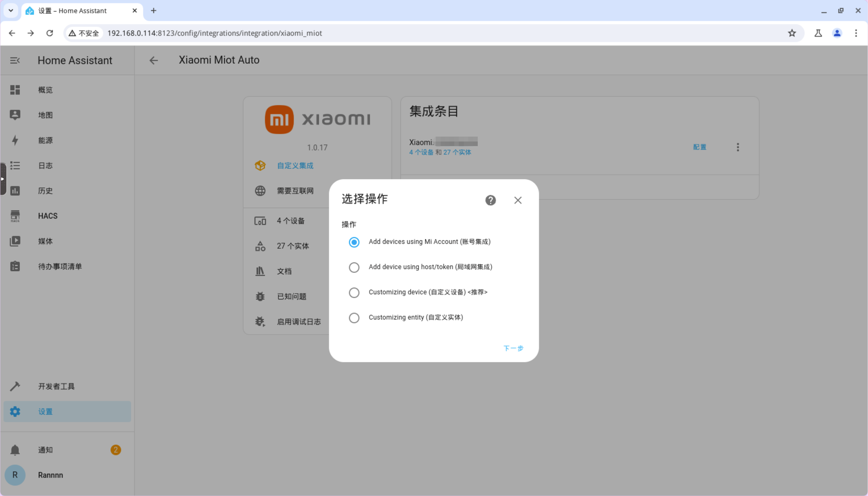Click the 配置 configure link
This screenshot has height=496, width=868.
[x=700, y=147]
